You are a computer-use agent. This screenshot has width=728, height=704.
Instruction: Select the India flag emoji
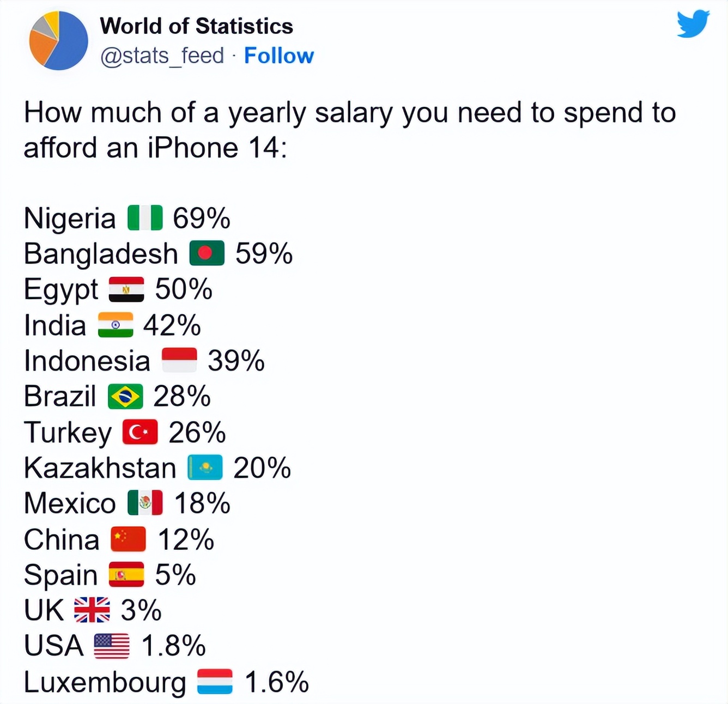(x=115, y=325)
